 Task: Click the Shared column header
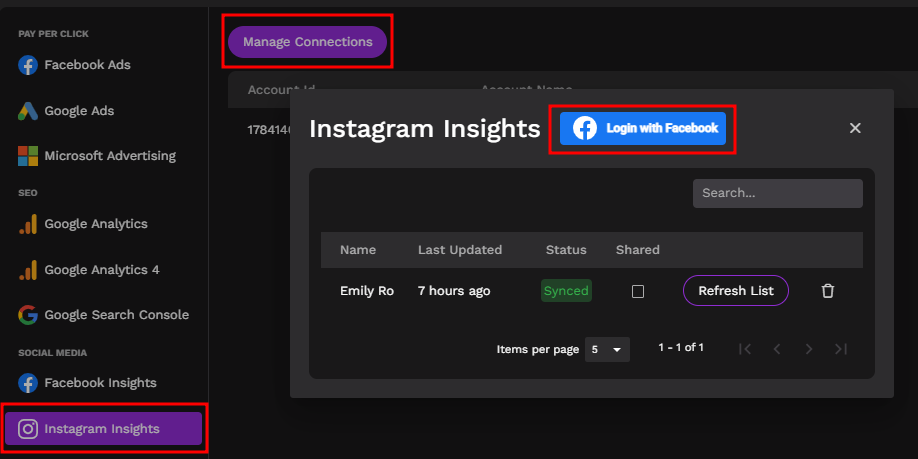pos(638,250)
